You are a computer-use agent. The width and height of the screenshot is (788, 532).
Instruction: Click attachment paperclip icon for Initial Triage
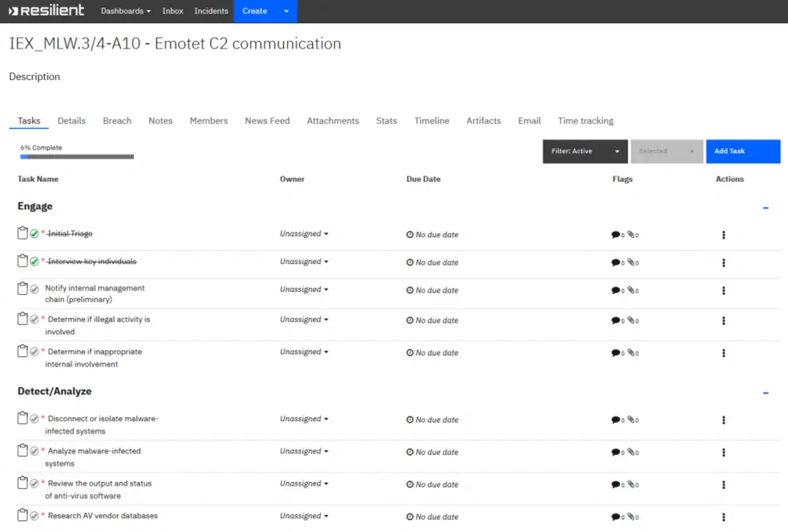point(631,234)
